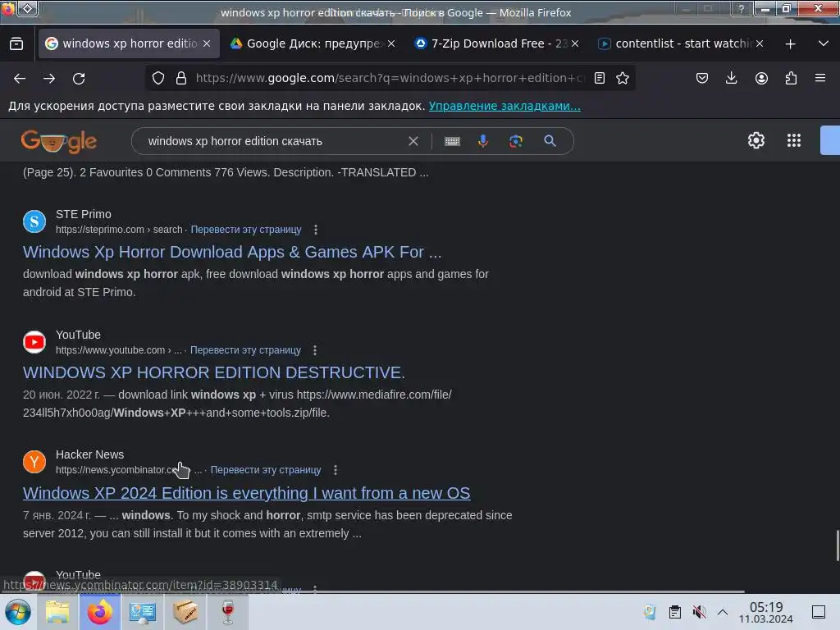Open the clipboard tray icon

point(675,612)
